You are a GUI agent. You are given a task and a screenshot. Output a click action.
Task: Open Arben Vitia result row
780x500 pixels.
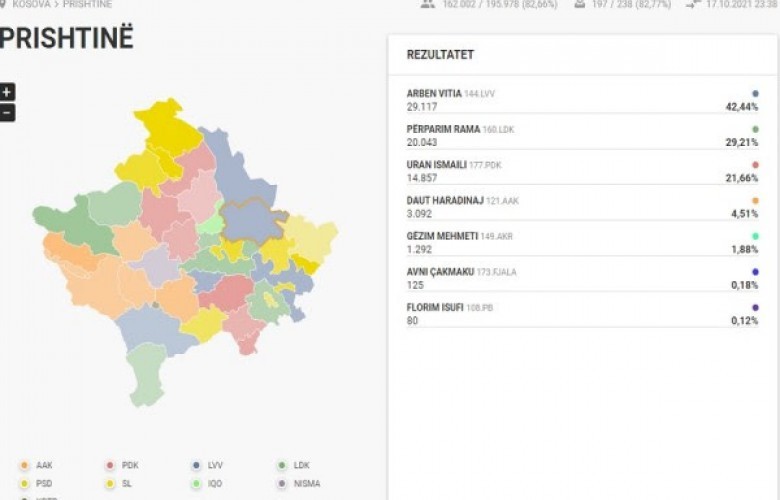coord(582,100)
